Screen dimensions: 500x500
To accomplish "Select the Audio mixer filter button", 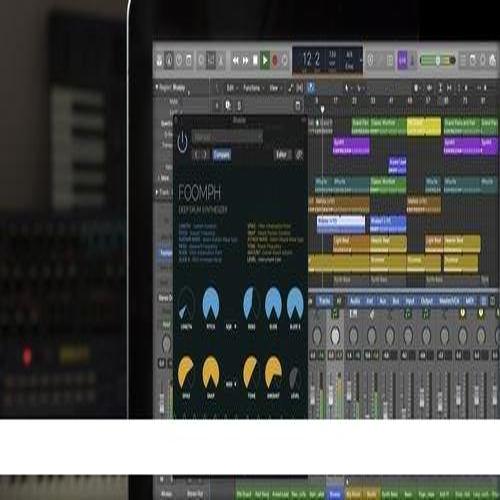I will pos(355,301).
